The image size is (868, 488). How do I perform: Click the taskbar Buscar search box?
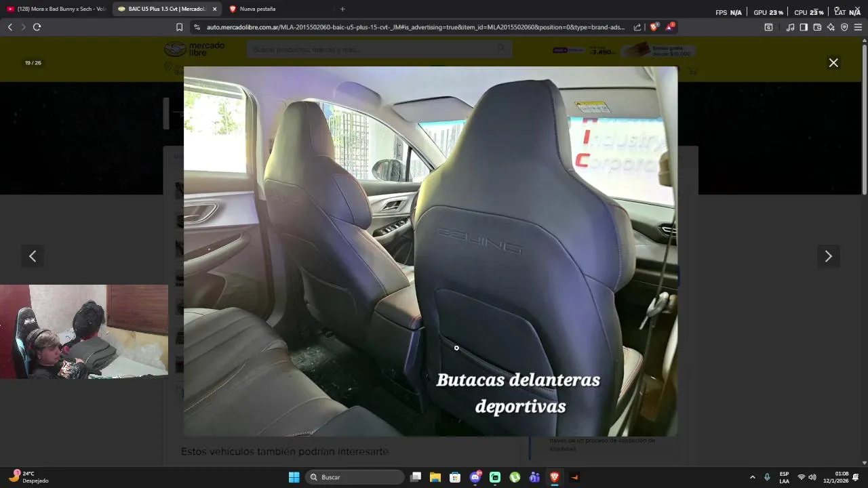coord(355,477)
